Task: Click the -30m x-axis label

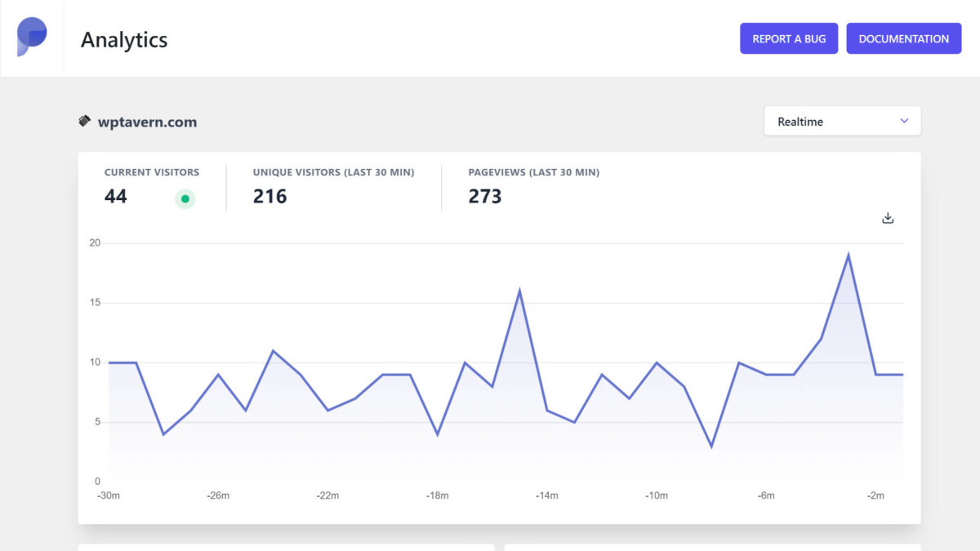Action: coord(109,495)
